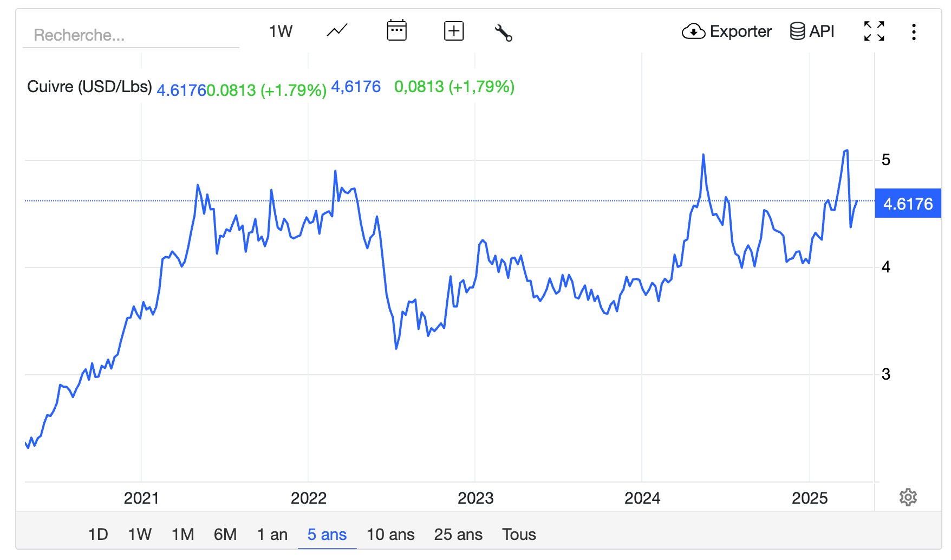Select the 1M time range
Screen dimensions: 951x560
click(x=183, y=535)
